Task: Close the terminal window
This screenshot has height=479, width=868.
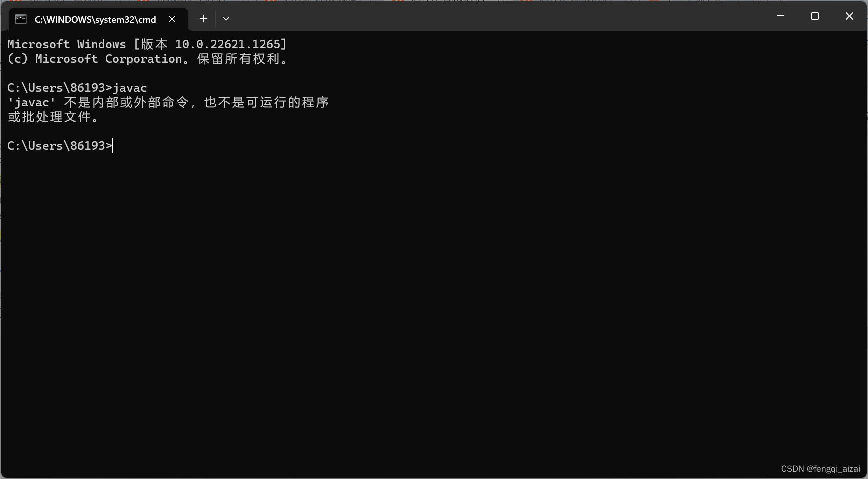Action: [849, 16]
